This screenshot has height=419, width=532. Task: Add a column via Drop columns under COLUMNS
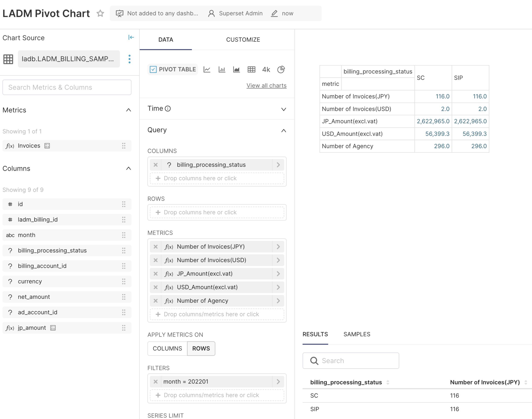[x=217, y=178]
